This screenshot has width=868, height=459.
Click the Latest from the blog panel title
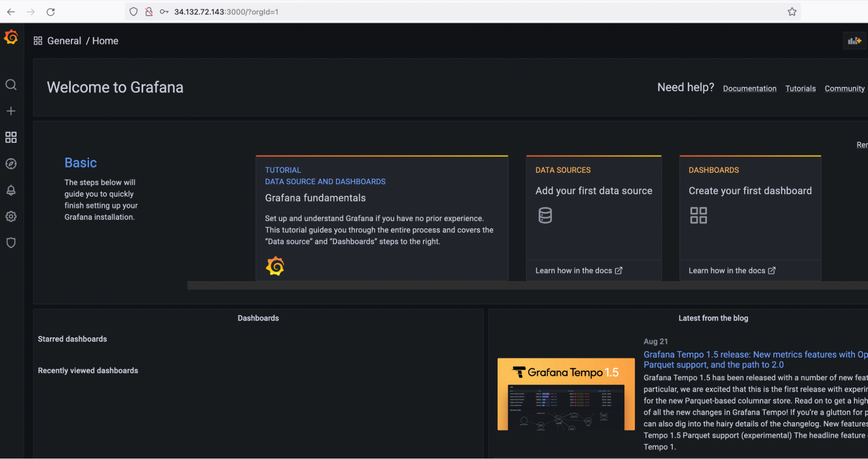coord(713,318)
